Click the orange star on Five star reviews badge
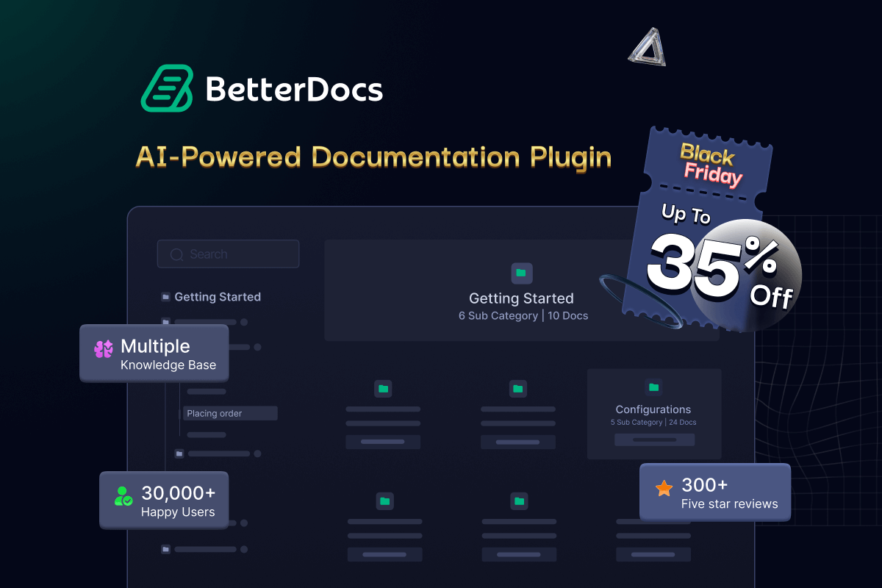882x588 pixels. click(x=663, y=487)
